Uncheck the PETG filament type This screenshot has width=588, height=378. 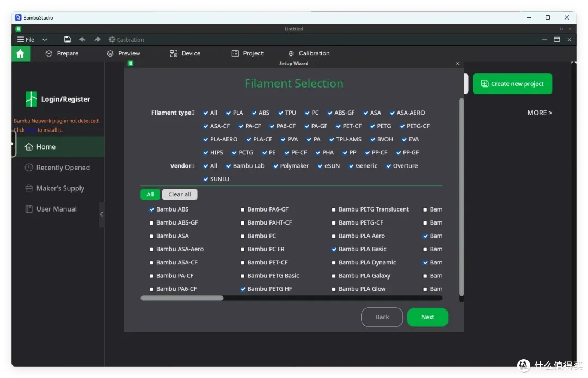[372, 126]
